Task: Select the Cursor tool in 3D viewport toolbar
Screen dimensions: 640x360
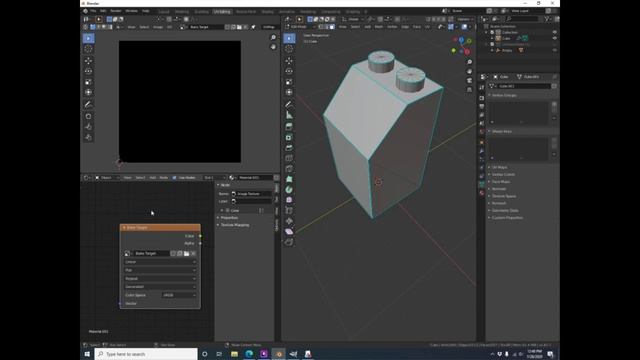Action: 289,49
